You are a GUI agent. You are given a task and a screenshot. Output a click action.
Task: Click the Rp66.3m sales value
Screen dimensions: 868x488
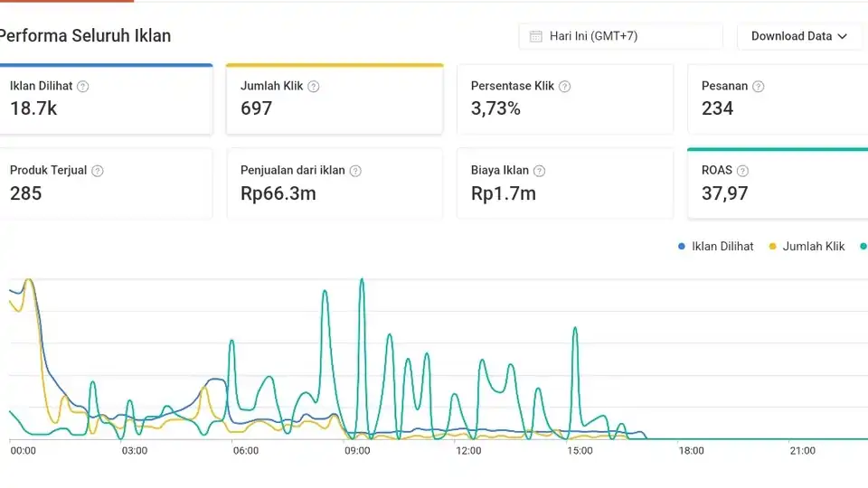tap(278, 193)
